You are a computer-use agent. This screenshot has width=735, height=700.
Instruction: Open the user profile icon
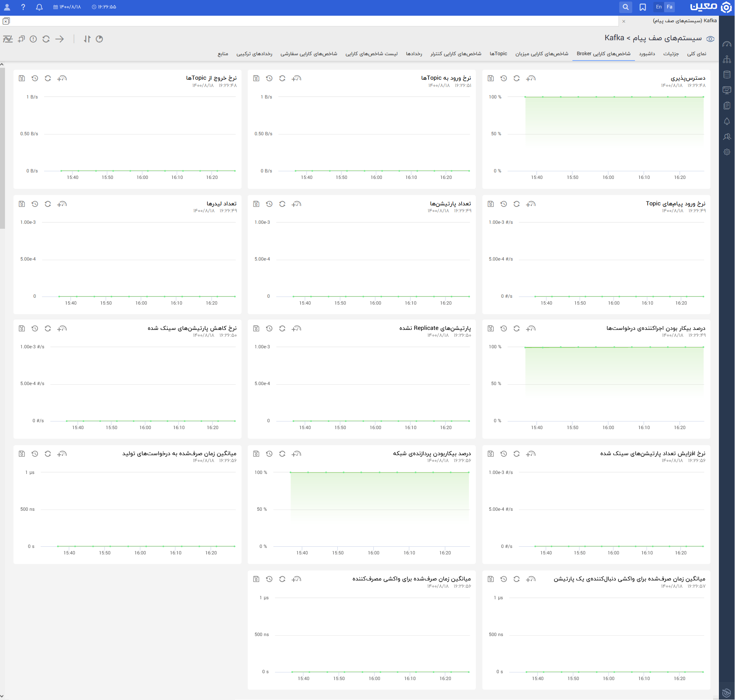pyautogui.click(x=7, y=7)
